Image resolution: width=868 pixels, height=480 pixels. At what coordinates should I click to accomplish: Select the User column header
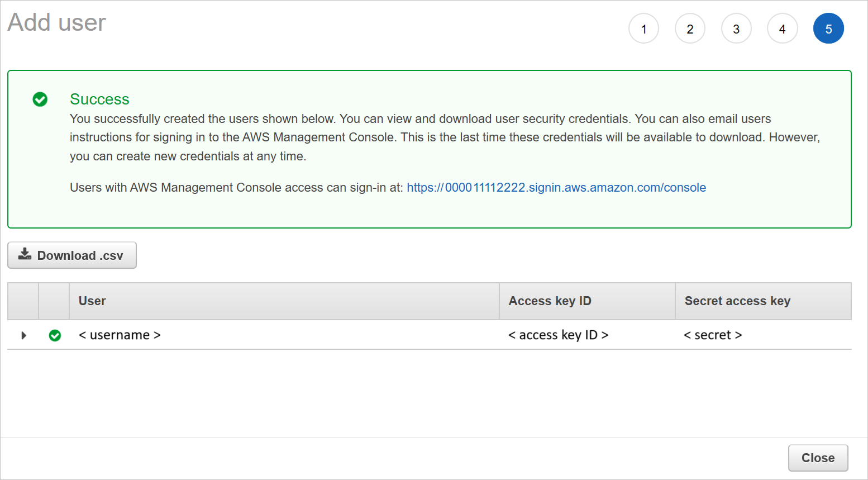click(x=92, y=301)
